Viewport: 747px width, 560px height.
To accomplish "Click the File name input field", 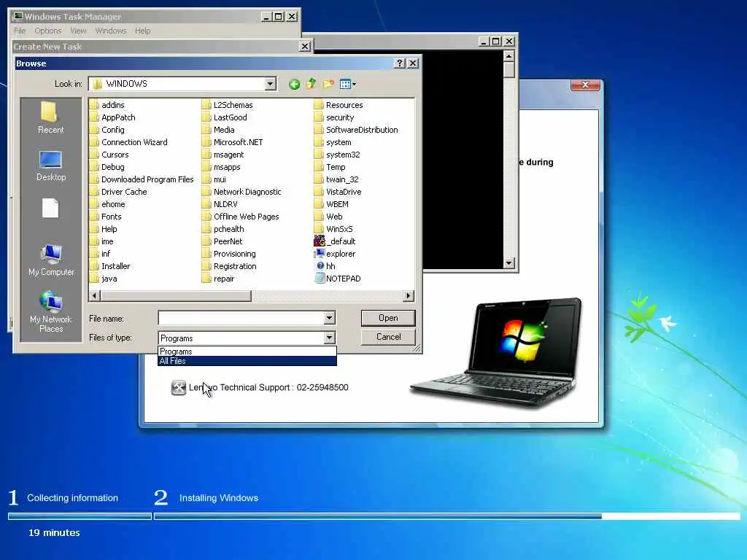I will (x=241, y=318).
